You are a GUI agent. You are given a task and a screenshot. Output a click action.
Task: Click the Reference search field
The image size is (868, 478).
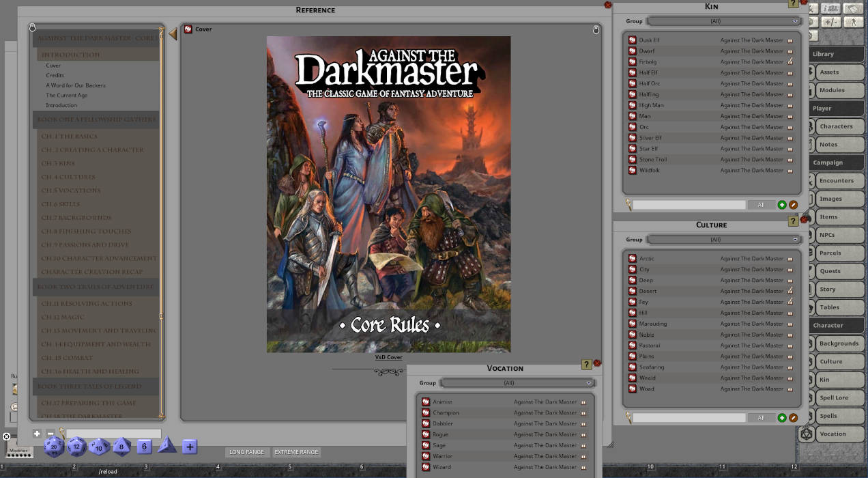pos(113,434)
